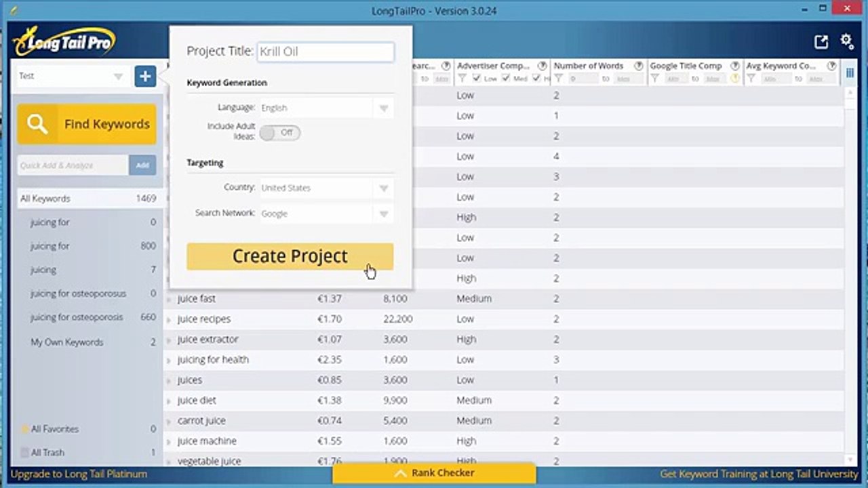
Task: Sort by the Advertiser Competition column header
Action: tap(494, 66)
